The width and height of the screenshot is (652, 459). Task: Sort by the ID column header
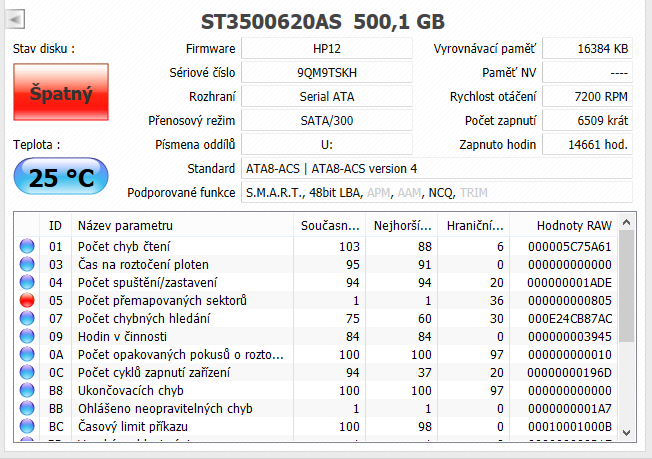click(x=55, y=225)
